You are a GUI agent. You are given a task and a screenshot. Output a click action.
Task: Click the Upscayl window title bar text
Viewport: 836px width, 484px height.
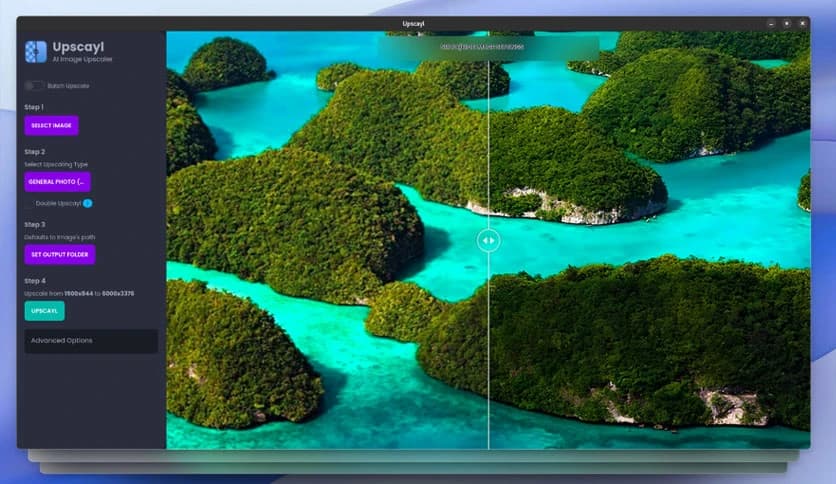pyautogui.click(x=413, y=23)
